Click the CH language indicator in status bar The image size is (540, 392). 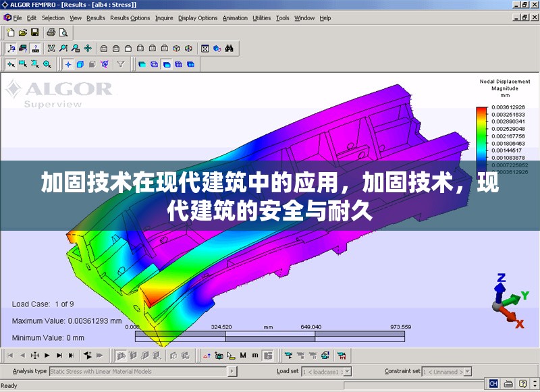pos(493,383)
